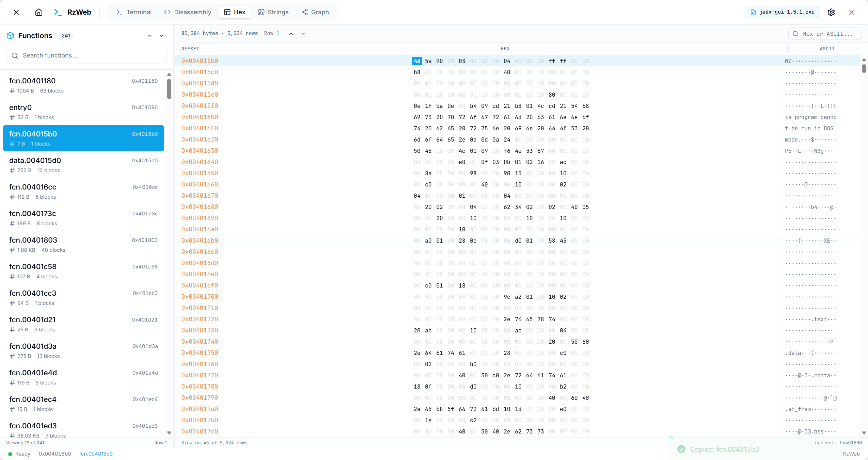The height and width of the screenshot is (460, 868).
Task: Go to previous function using up chevron
Action: pyautogui.click(x=149, y=36)
